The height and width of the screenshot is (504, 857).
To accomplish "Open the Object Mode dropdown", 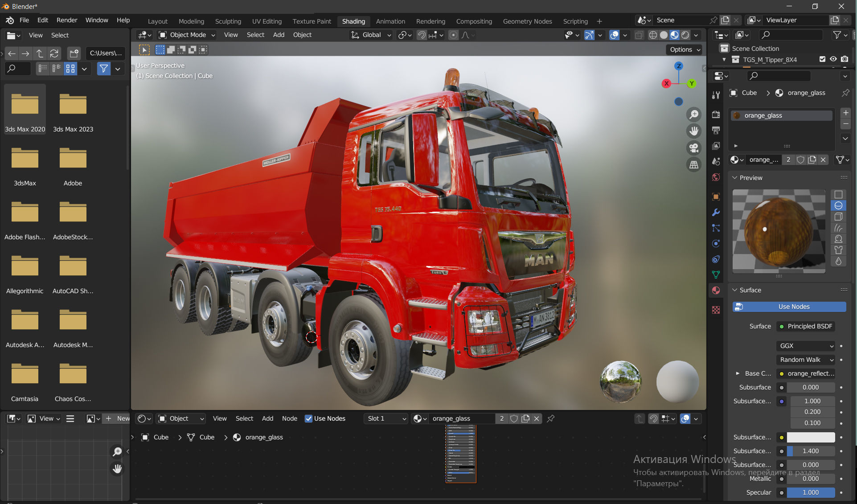I will [x=187, y=35].
